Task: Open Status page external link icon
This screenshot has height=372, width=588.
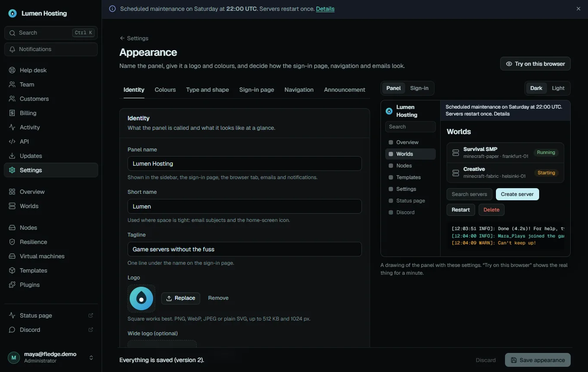Action: (91, 315)
